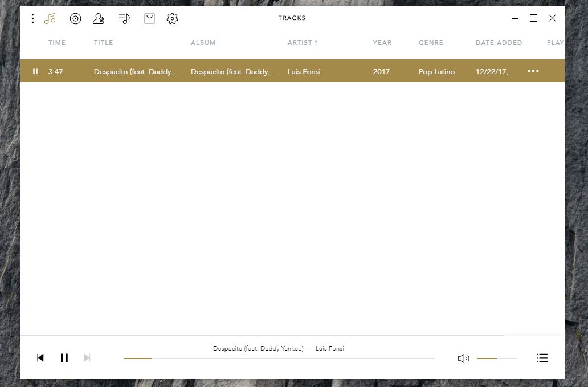Open the play queue list icon
The image size is (588, 387).
[x=542, y=358]
